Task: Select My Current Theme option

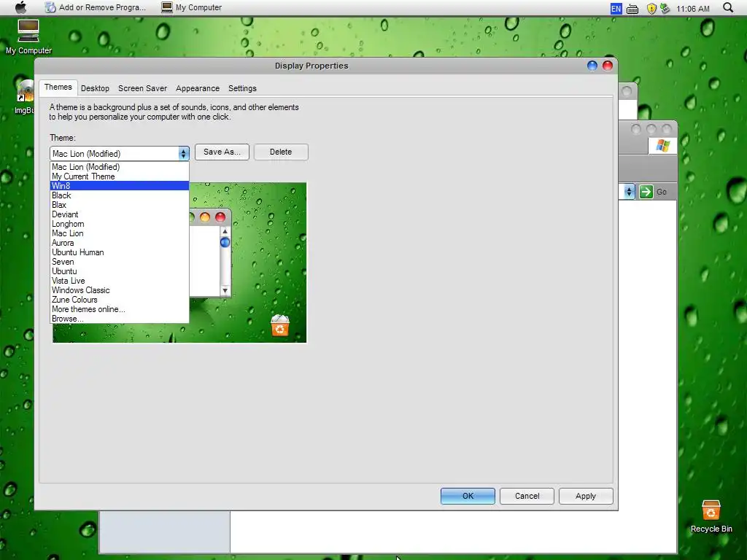Action: [x=119, y=176]
